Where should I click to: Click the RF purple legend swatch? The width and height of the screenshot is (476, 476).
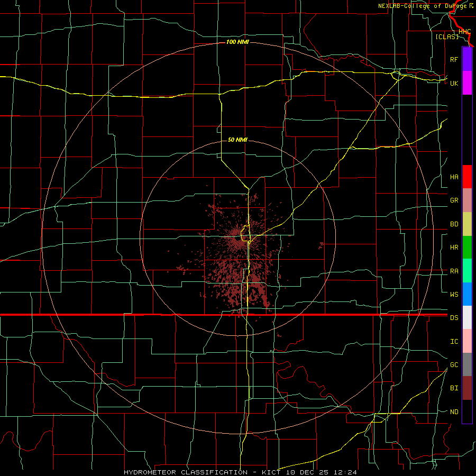pyautogui.click(x=467, y=59)
